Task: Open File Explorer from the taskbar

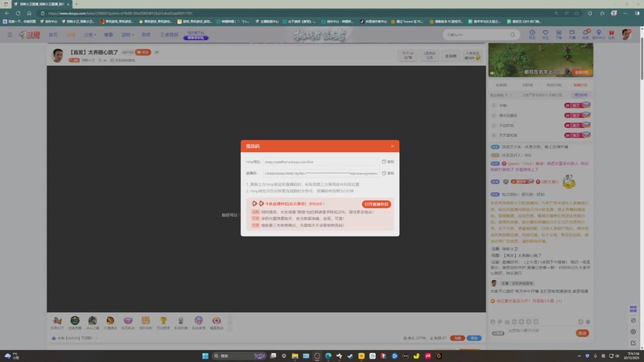Action: 295,356
